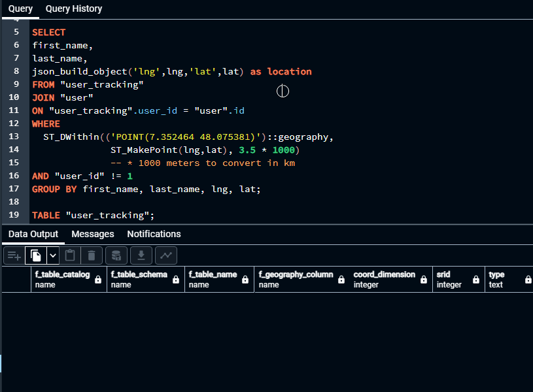The image size is (533, 392).
Task: Click "user_tracking" on the FROM line
Action: click(x=101, y=84)
